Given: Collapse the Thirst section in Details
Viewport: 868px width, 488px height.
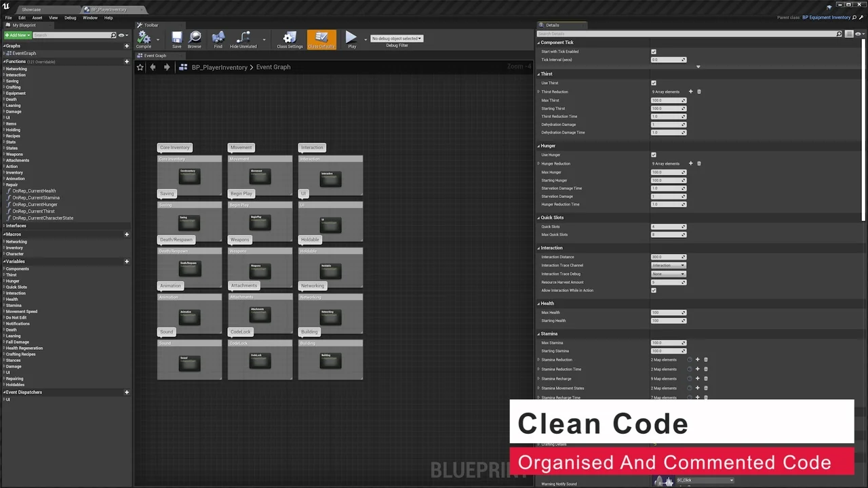Looking at the screenshot, I should click(x=538, y=73).
